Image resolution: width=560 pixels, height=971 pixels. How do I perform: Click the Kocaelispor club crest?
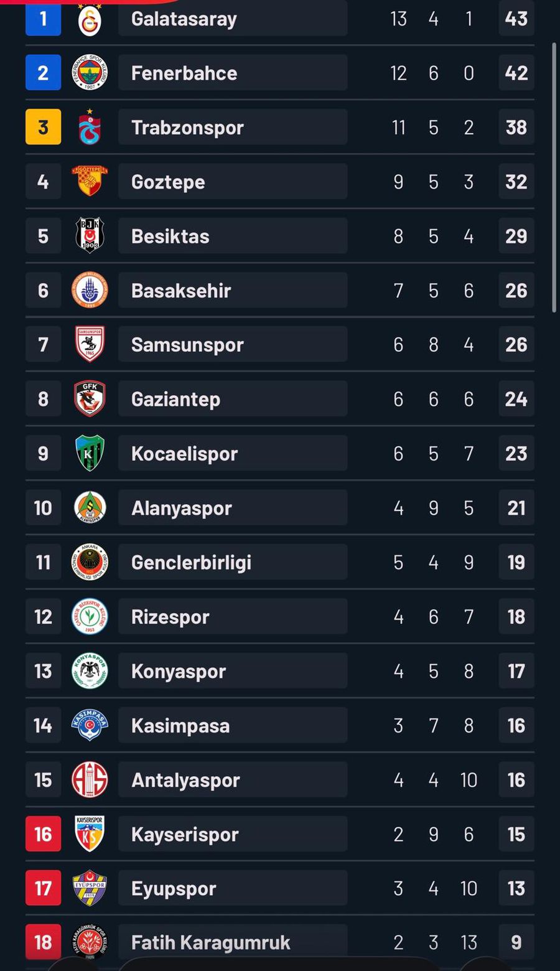coord(89,453)
